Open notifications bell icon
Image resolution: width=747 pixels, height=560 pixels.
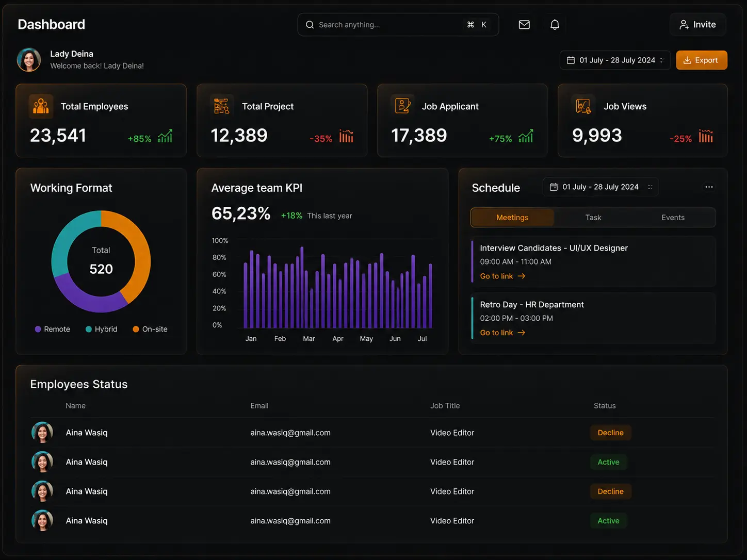pyautogui.click(x=555, y=25)
